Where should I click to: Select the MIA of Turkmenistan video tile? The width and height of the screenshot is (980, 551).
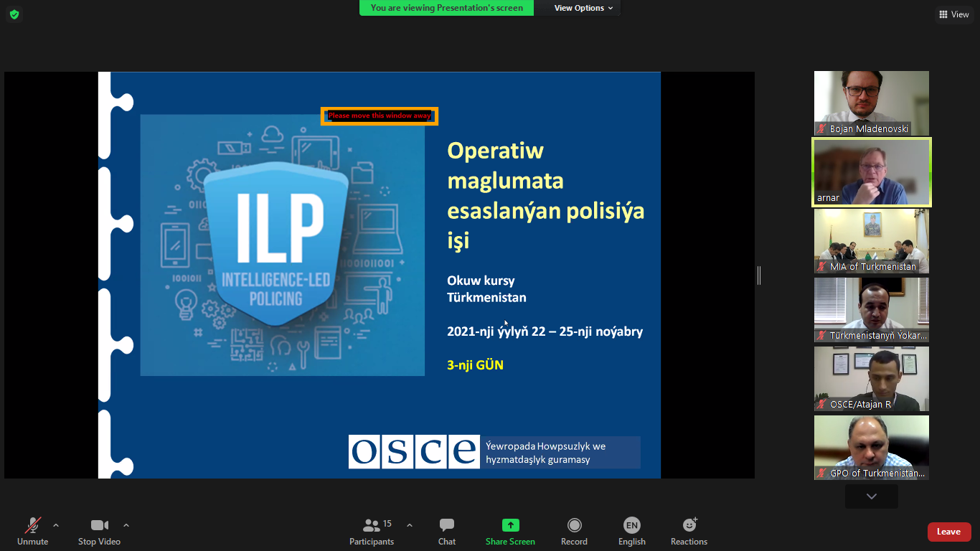[x=871, y=240]
